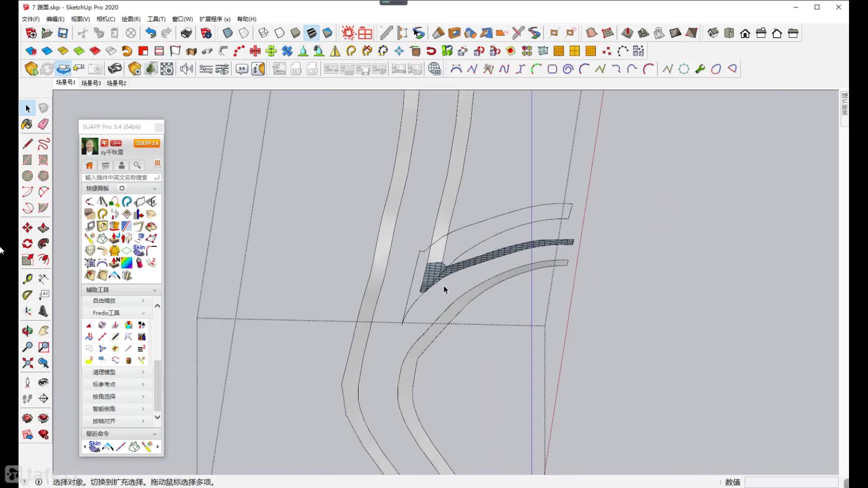Screen dimensions: 868x488
Task: Open the 文件(F) menu
Action: [x=30, y=19]
